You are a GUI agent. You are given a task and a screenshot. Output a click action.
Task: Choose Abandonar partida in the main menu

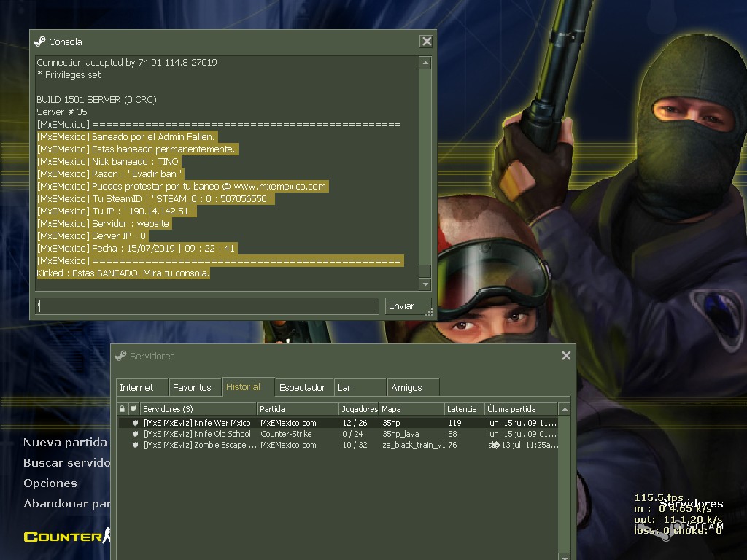tap(66, 504)
